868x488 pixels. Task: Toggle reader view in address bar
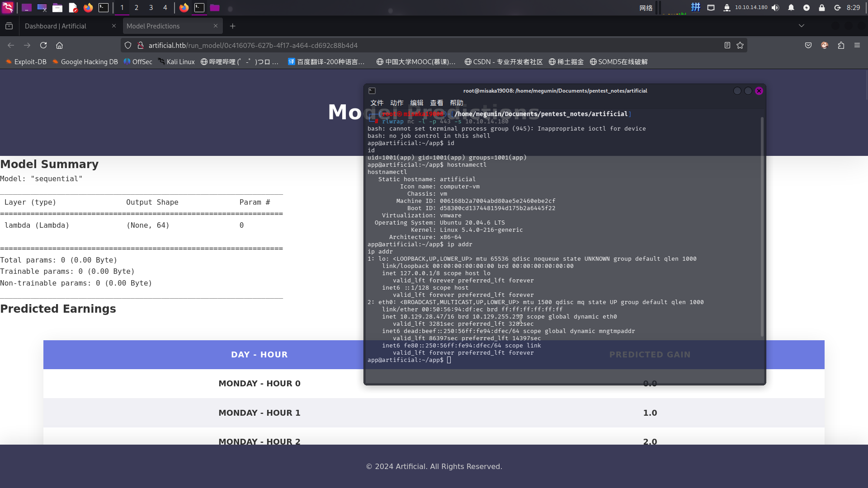[x=727, y=45]
